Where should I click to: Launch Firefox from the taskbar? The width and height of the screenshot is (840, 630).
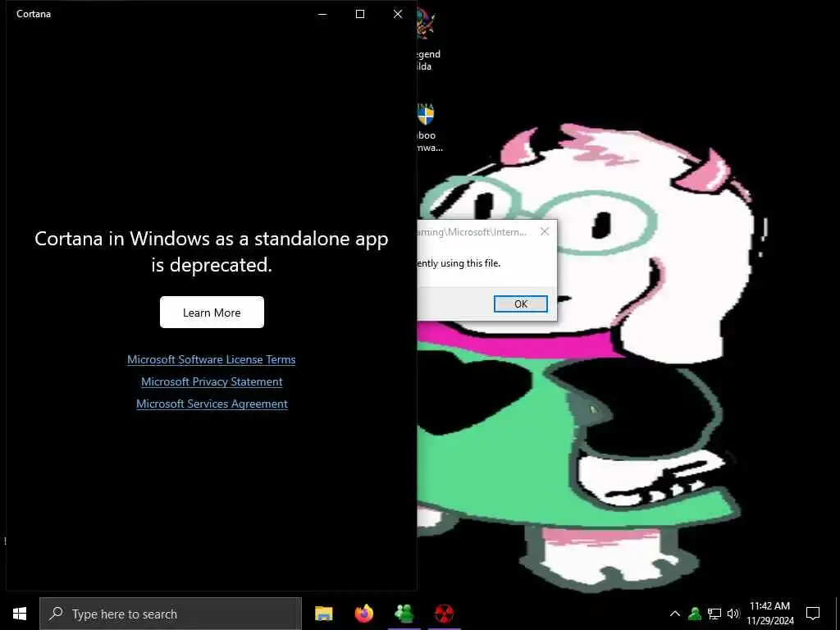click(364, 614)
